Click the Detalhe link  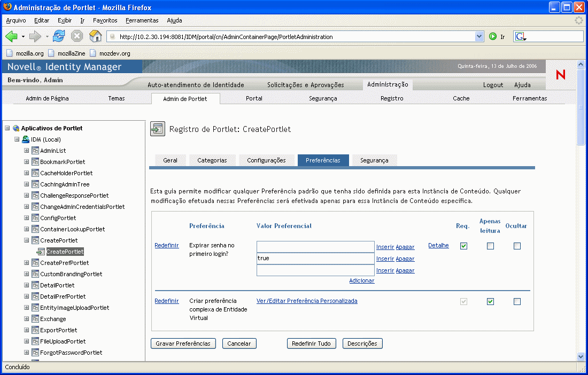click(x=438, y=245)
